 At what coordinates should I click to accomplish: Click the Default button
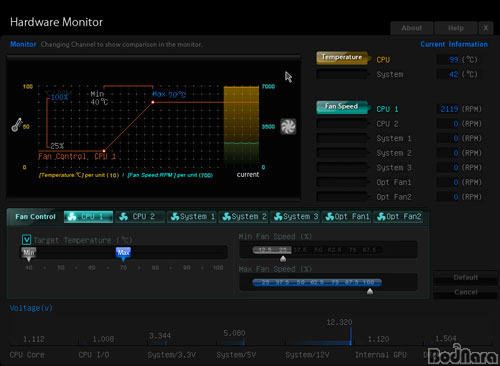point(465,277)
